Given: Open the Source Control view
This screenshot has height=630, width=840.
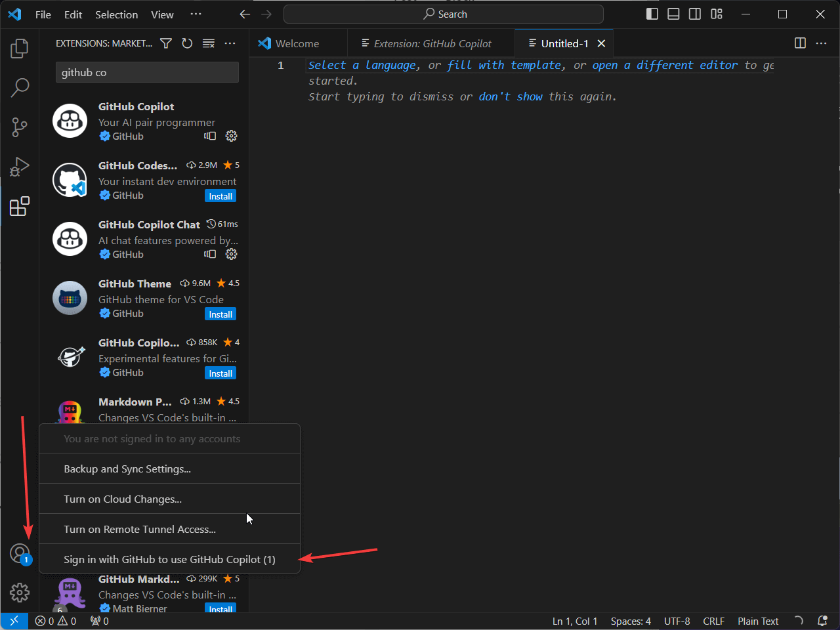Looking at the screenshot, I should 20,127.
